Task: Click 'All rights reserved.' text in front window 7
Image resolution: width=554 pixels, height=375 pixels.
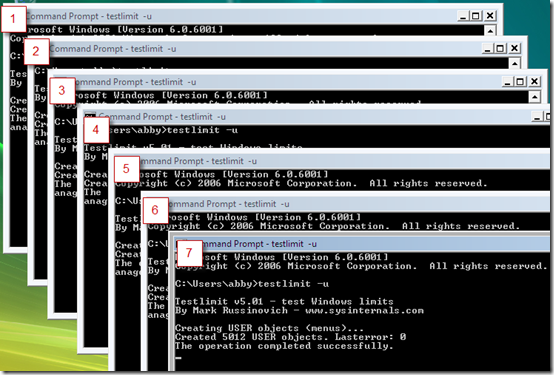Action: (488, 266)
